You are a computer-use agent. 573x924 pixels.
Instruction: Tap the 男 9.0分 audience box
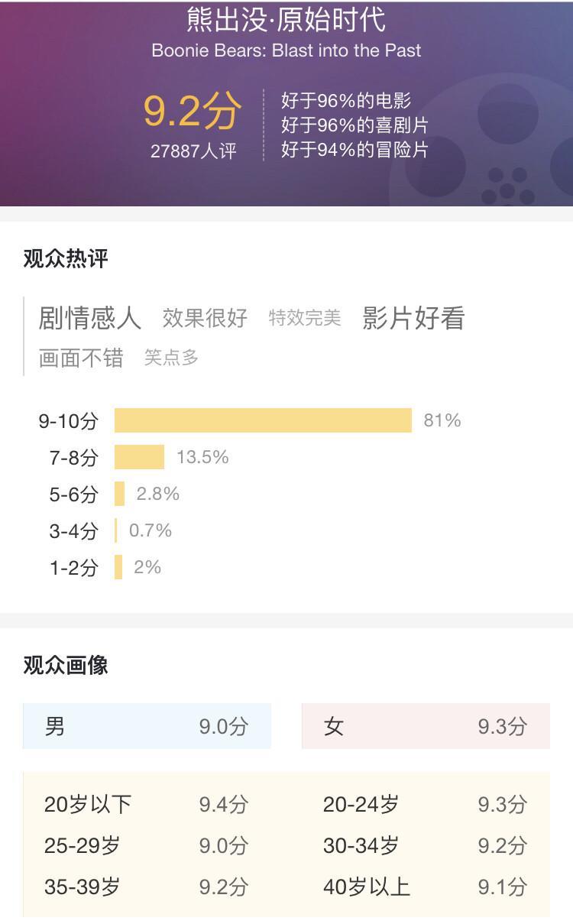coord(147,726)
